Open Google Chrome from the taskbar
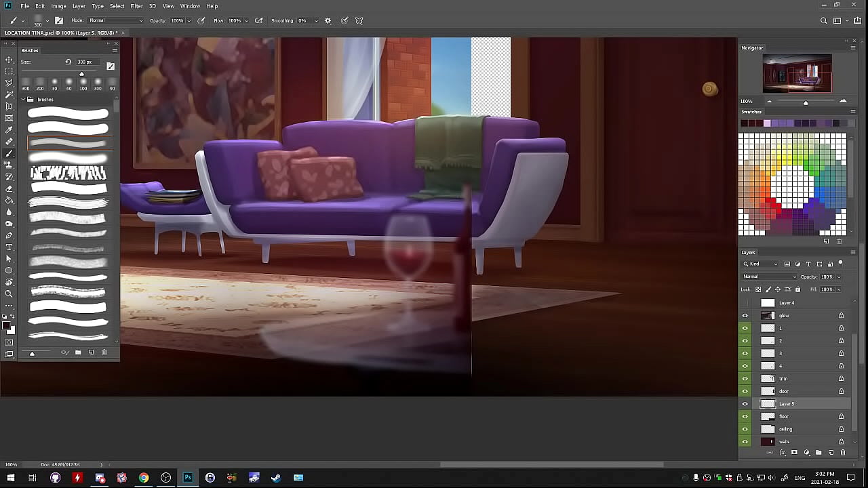The width and height of the screenshot is (868, 488). click(144, 478)
